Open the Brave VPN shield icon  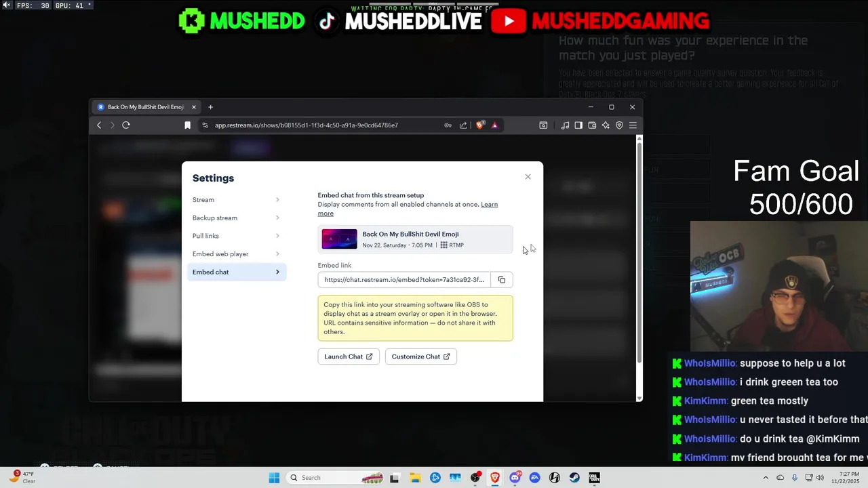619,125
